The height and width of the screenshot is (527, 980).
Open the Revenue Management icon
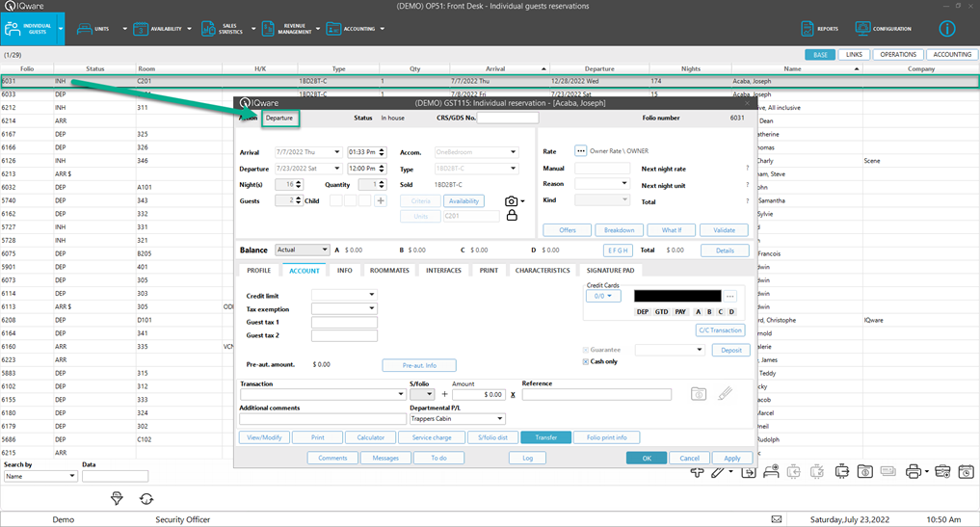pos(268,29)
